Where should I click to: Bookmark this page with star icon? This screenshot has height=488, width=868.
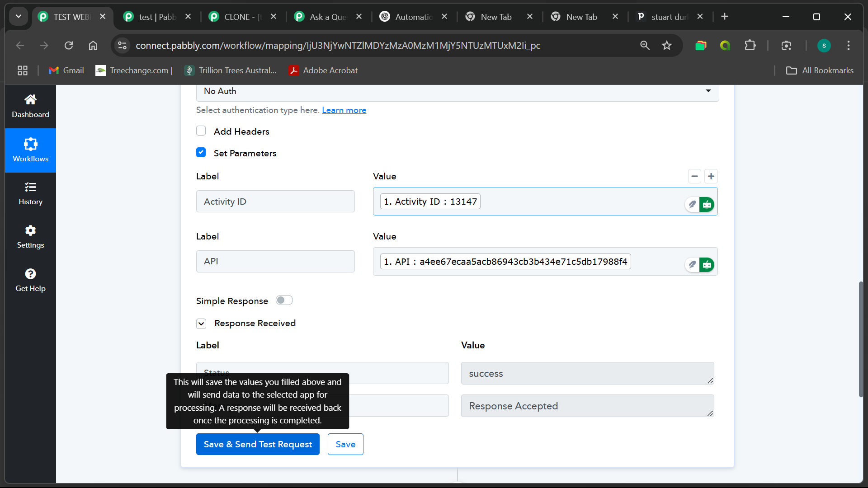pyautogui.click(x=667, y=45)
